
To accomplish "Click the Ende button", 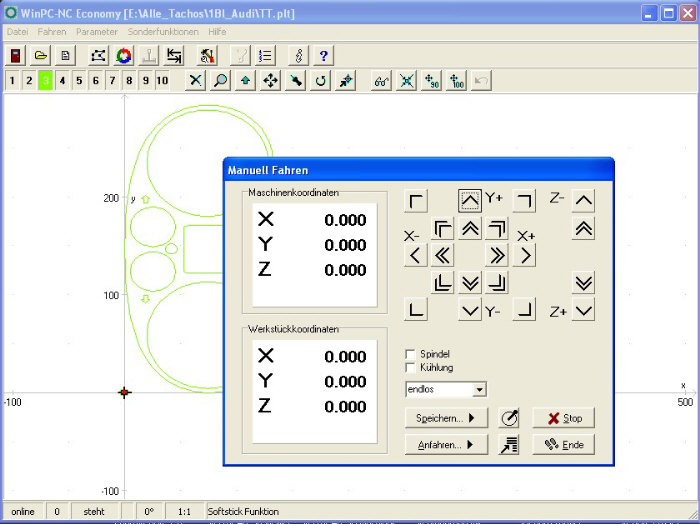I will tap(563, 444).
